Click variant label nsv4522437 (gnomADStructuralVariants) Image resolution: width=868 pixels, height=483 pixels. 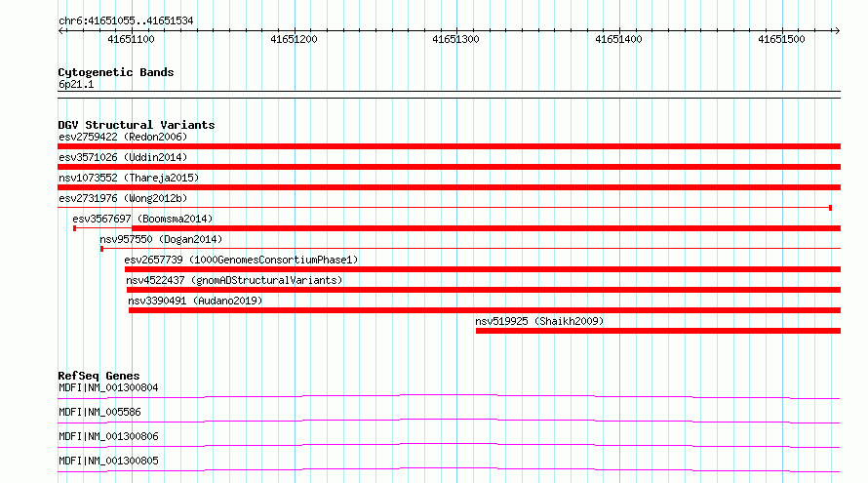[x=234, y=280]
